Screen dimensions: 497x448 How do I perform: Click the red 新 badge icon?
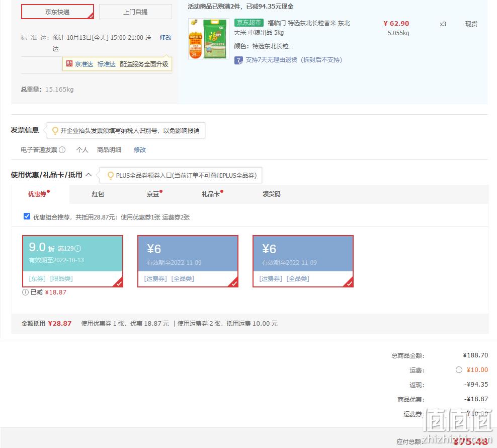(69, 64)
